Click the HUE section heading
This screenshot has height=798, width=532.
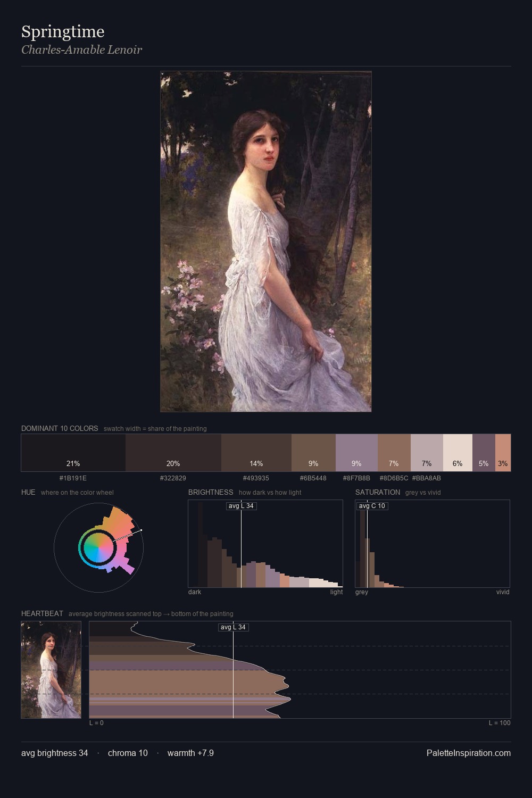point(28,492)
